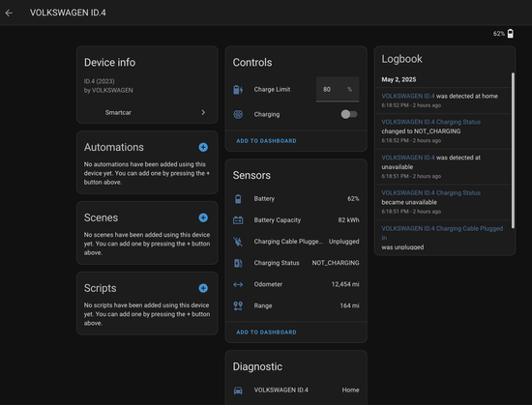
Task: Click the Charging Status sensor icon
Action: click(238, 263)
